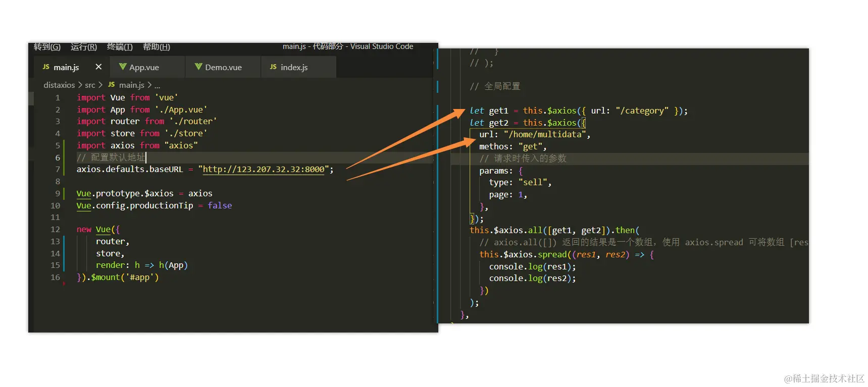Click console.log(res1) line
The height and width of the screenshot is (387, 868).
click(x=533, y=267)
